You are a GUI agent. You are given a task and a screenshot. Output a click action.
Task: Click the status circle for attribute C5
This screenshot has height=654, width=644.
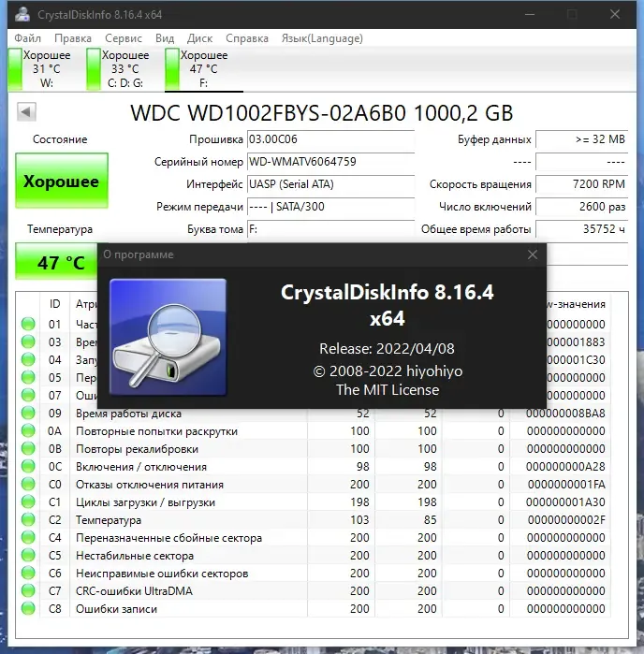pyautogui.click(x=28, y=556)
